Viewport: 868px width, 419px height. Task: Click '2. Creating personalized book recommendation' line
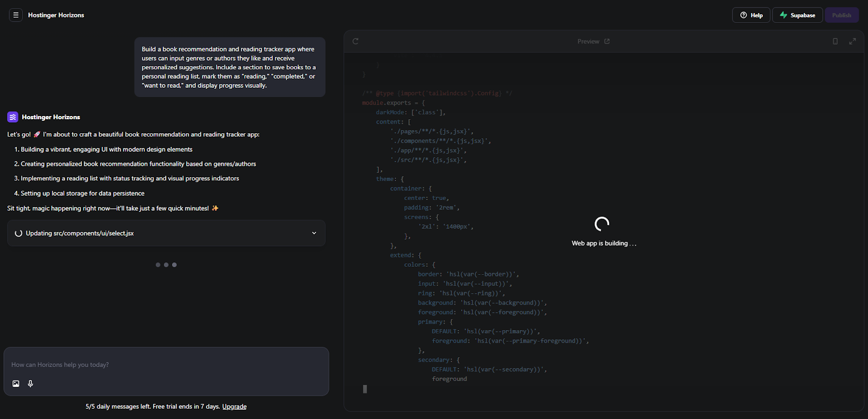135,164
